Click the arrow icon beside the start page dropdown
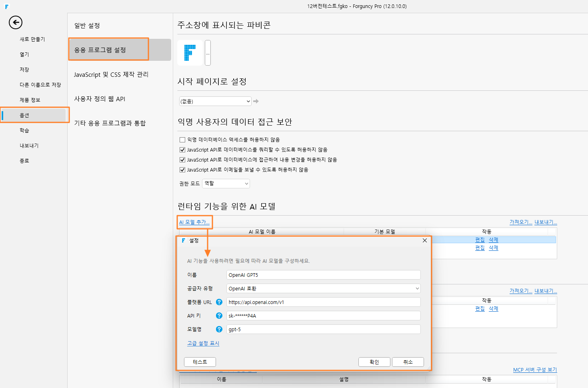This screenshot has width=588, height=388. coord(256,101)
